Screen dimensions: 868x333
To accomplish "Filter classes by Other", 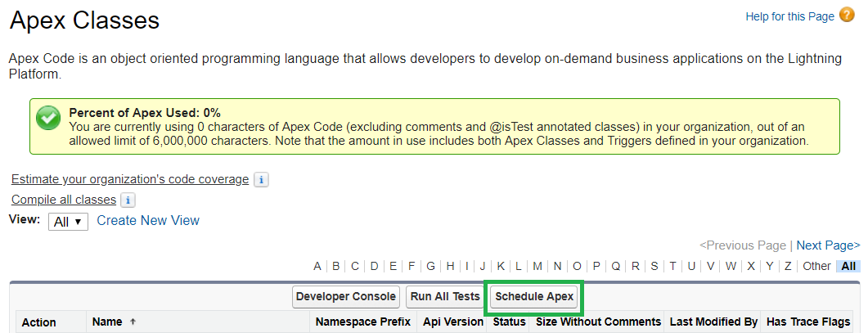I will pyautogui.click(x=816, y=267).
